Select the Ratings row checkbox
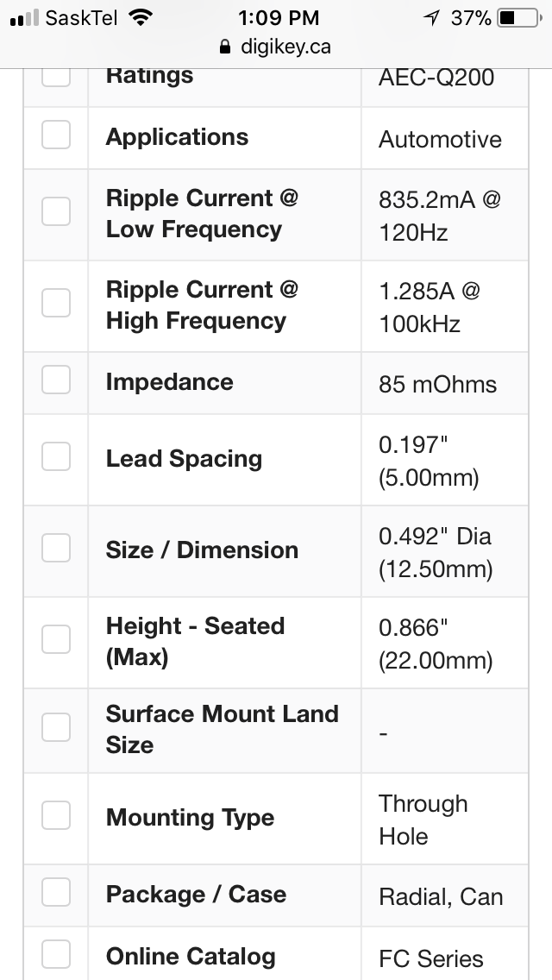The image size is (552, 980). click(x=56, y=78)
